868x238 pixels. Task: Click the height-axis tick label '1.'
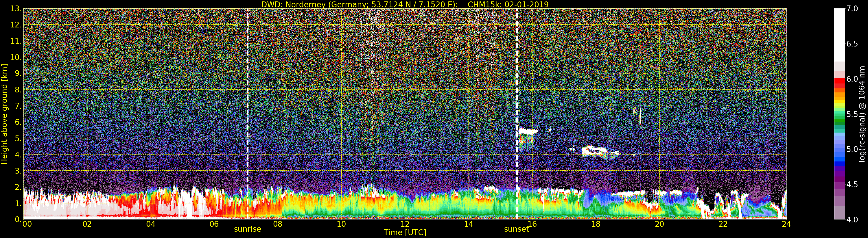point(18,203)
